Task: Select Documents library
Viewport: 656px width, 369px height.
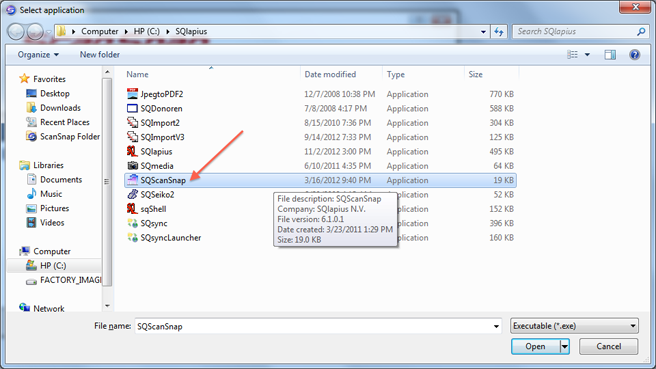Action: tap(61, 179)
